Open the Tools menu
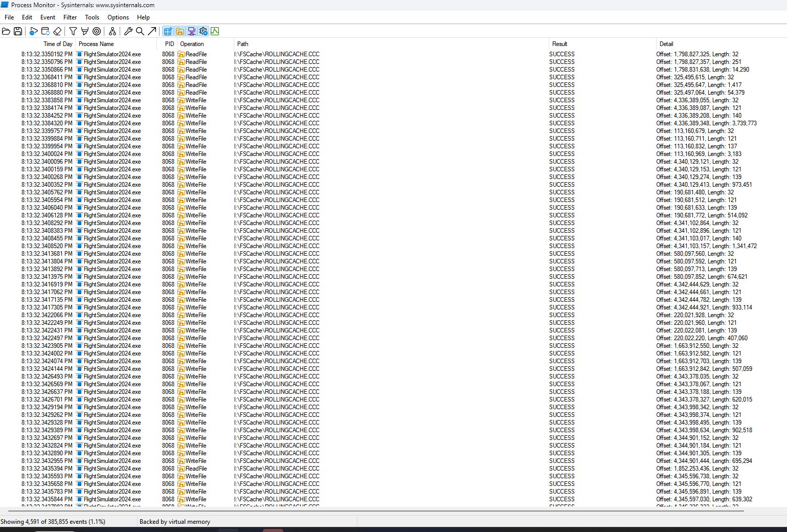Image resolution: width=787 pixels, height=532 pixels. click(92, 17)
